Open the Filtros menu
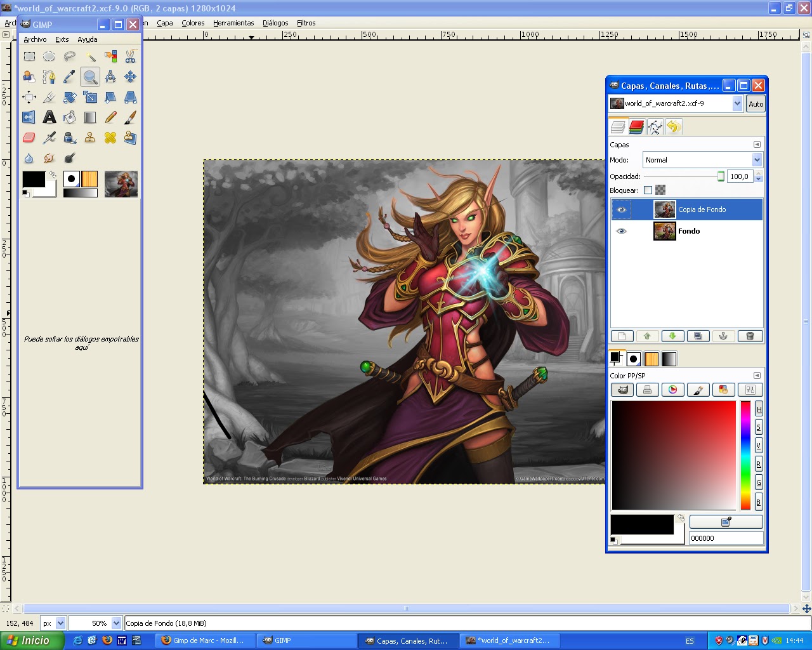Image resolution: width=812 pixels, height=650 pixels. coord(306,23)
